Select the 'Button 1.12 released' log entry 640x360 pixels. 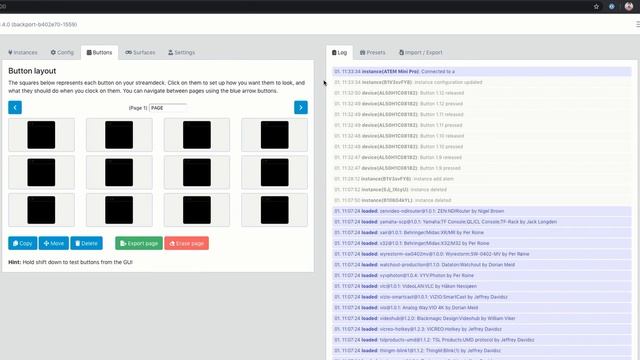pos(482,93)
